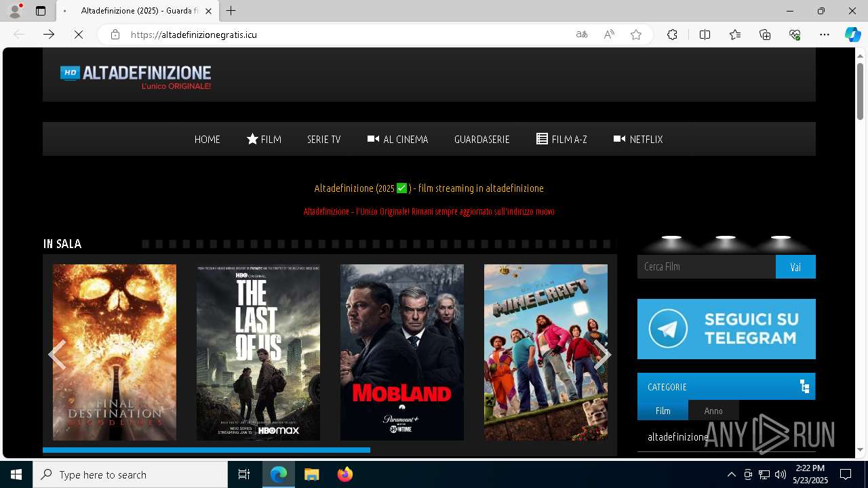Select the Film category tab
868x488 pixels.
coord(663,411)
